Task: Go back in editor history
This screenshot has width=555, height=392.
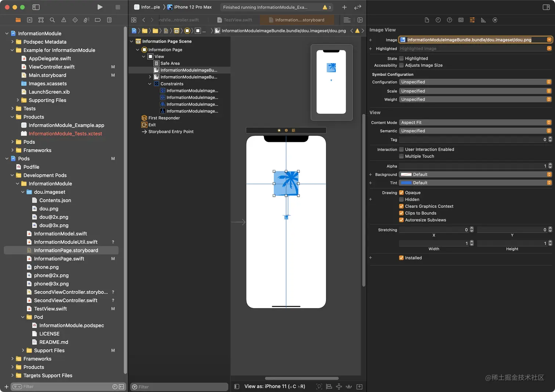Action: pyautogui.click(x=144, y=20)
